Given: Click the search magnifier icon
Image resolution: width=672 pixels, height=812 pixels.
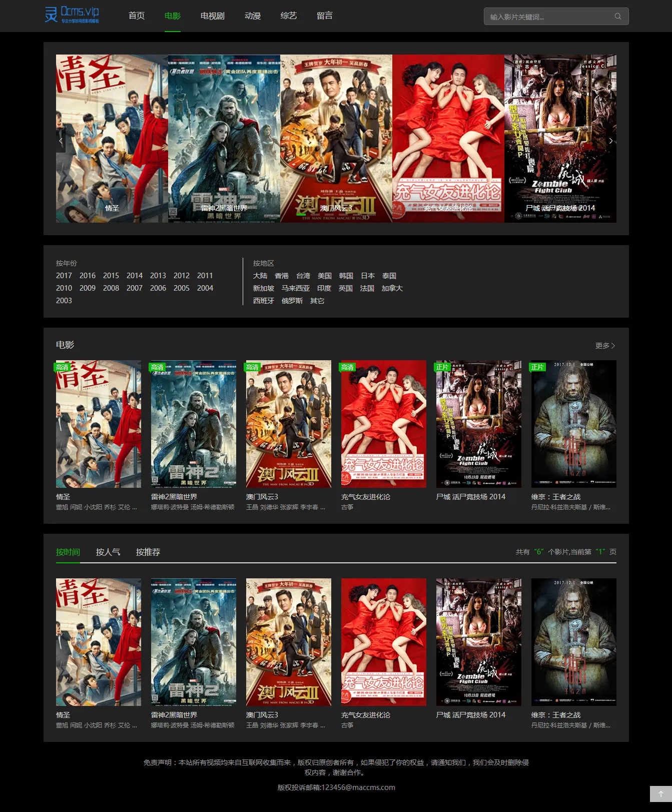Looking at the screenshot, I should coord(618,17).
